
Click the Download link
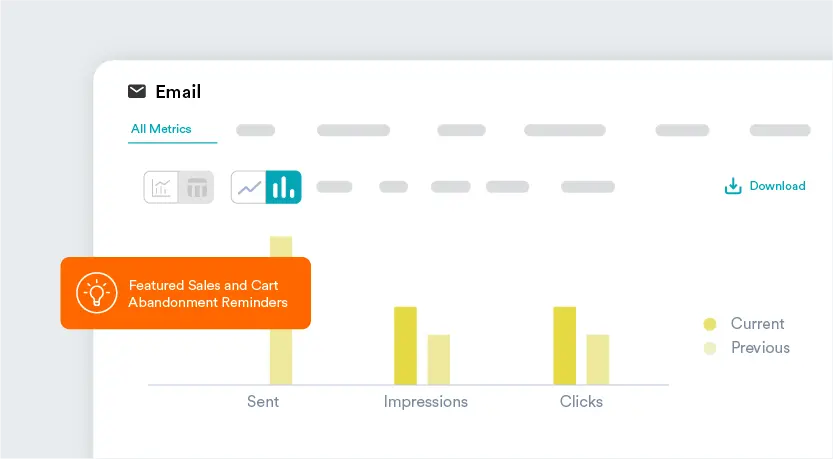tap(777, 186)
